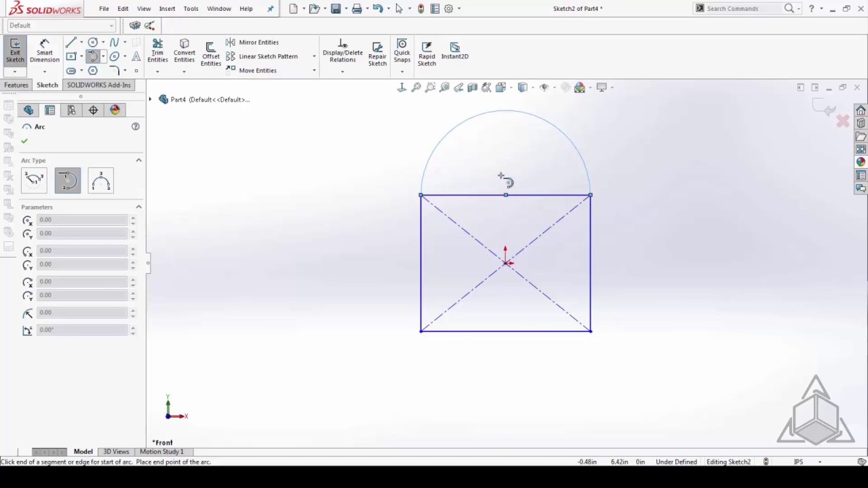Click the Search Commands field
Screen dimensions: 868x488
744,9
